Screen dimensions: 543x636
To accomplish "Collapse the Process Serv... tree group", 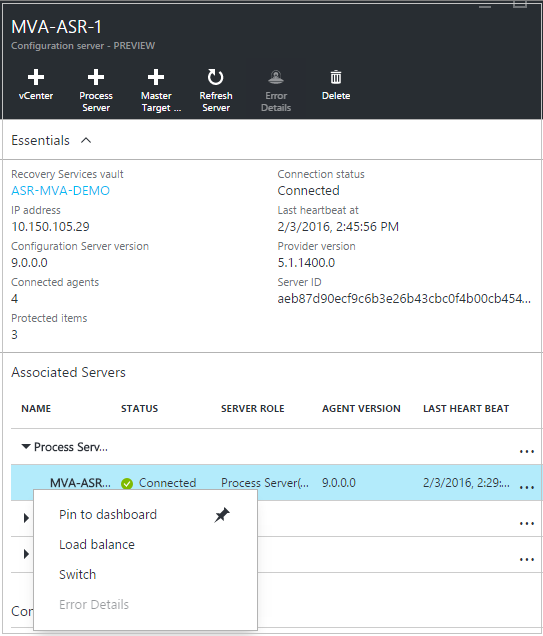I will tap(26, 447).
